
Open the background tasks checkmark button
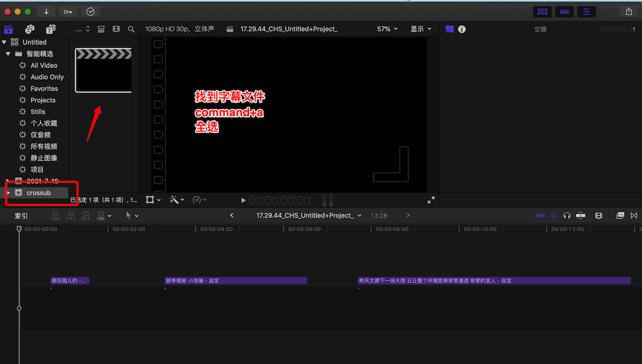[x=91, y=11]
